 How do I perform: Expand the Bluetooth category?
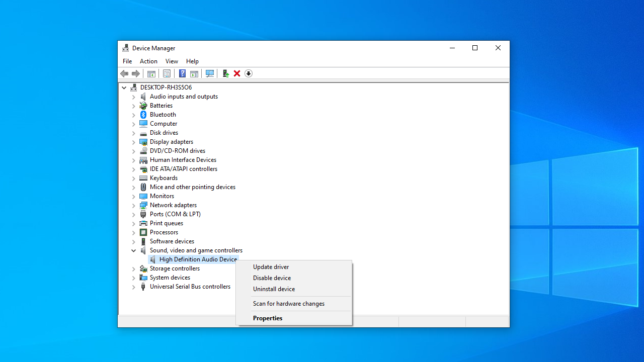(134, 115)
